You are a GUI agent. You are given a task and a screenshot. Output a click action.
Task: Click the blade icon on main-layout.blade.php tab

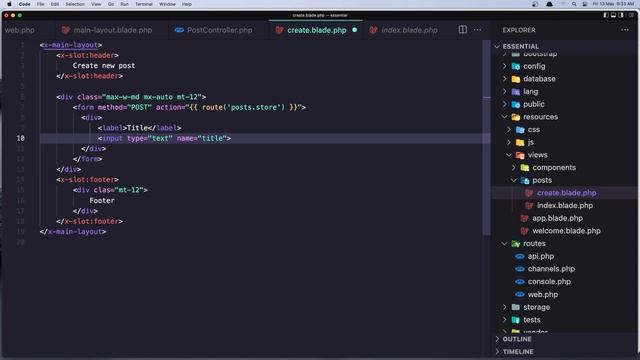tap(65, 30)
